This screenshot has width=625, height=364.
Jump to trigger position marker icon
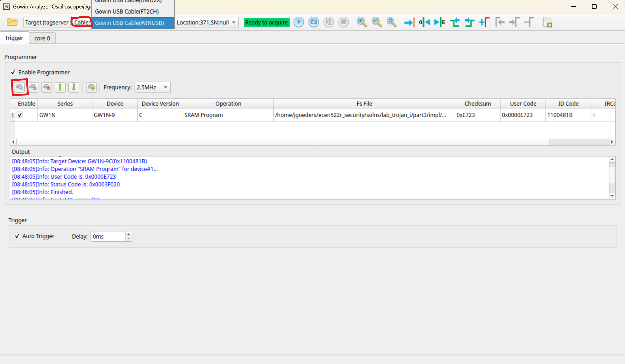(409, 22)
